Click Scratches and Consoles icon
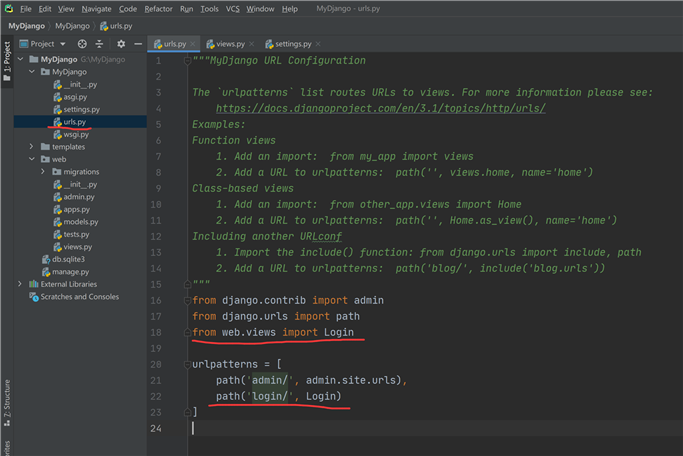 pyautogui.click(x=34, y=297)
